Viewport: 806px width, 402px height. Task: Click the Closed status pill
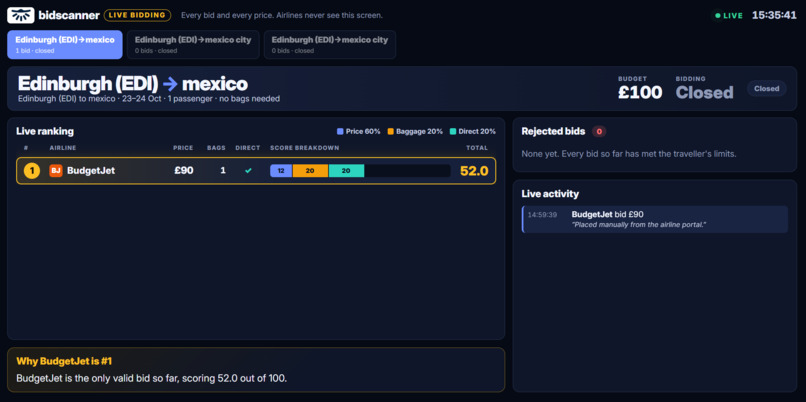pyautogui.click(x=766, y=88)
